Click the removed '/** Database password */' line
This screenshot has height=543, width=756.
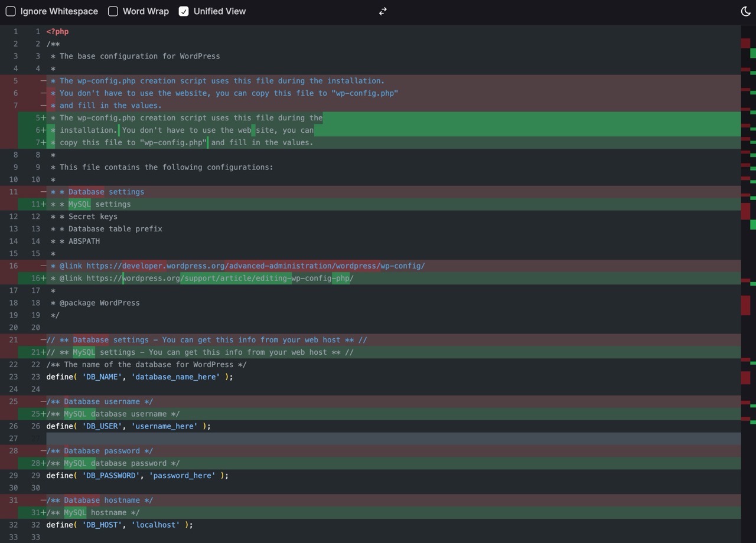[x=370, y=451]
